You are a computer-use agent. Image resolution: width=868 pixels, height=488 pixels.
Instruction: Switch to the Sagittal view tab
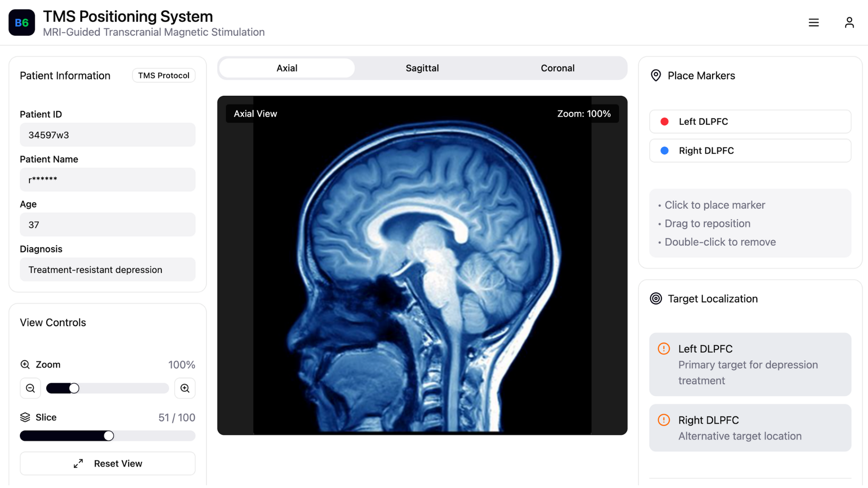coord(422,68)
